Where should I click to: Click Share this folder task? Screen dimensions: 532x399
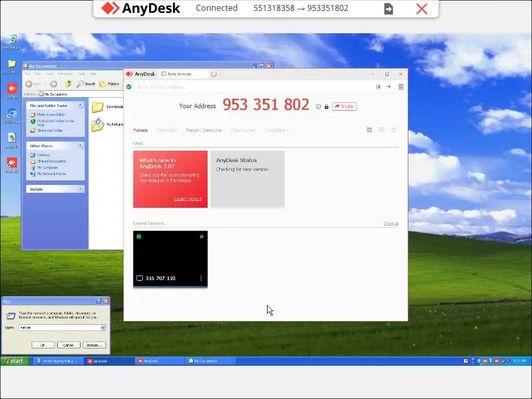point(46,130)
